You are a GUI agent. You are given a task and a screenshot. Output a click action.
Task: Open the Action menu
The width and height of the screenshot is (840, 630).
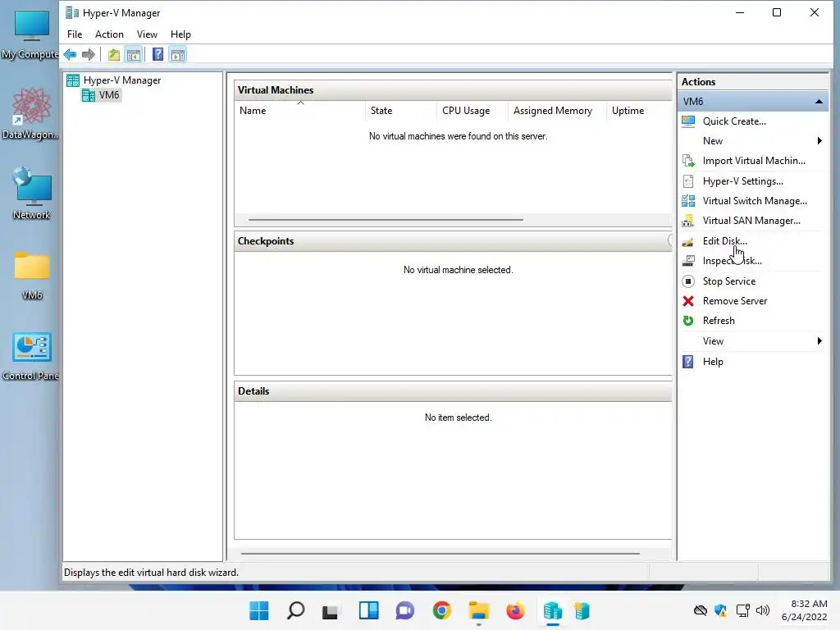109,34
